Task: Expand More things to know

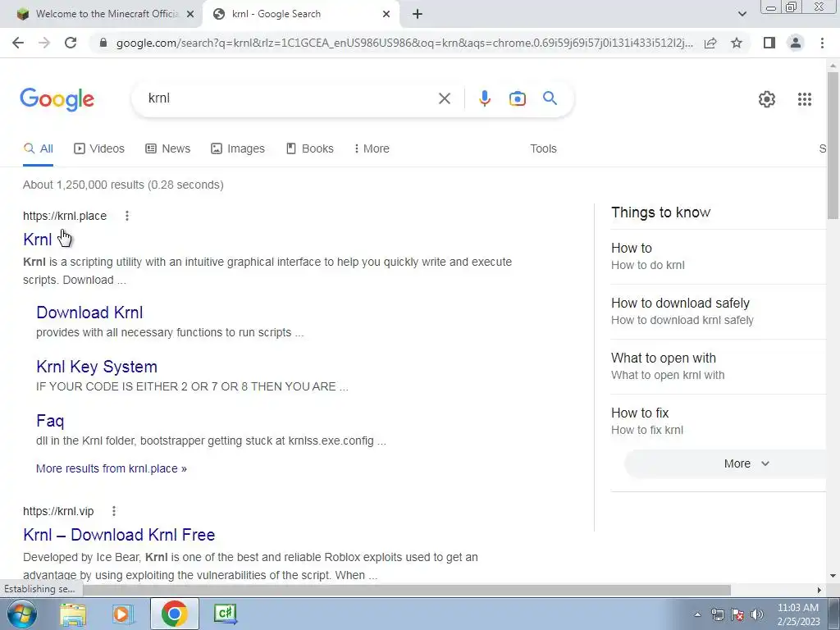Action: [725, 464]
